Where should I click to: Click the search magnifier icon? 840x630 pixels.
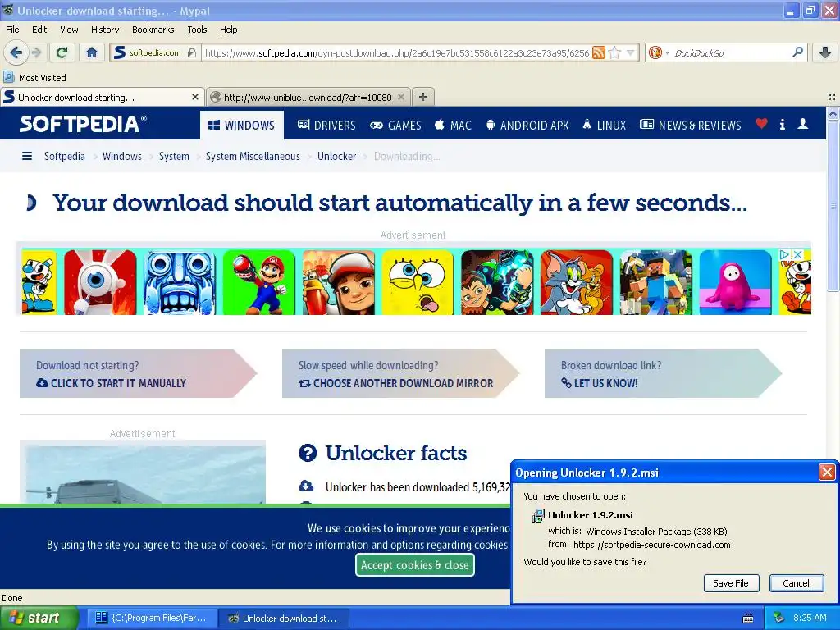[x=797, y=52]
